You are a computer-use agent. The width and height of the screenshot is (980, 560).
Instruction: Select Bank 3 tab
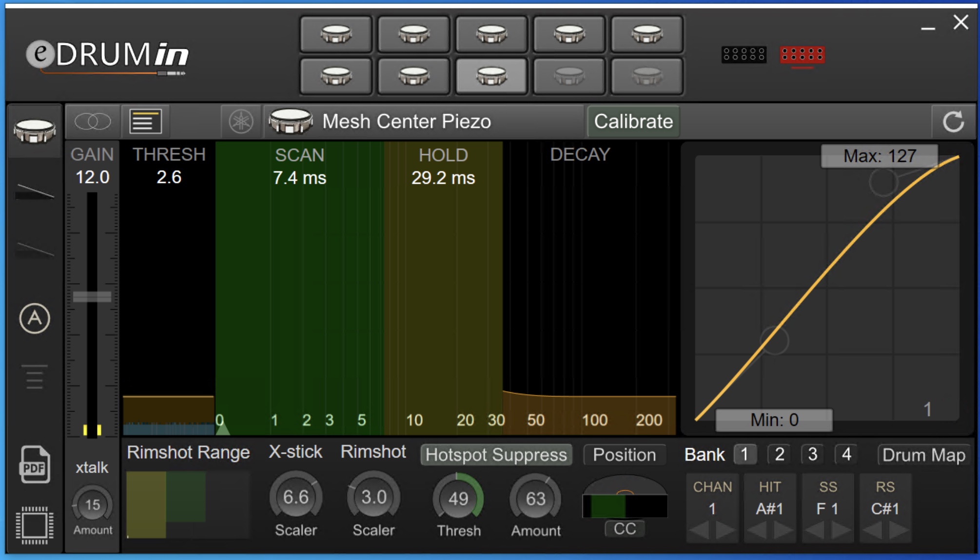pyautogui.click(x=812, y=454)
